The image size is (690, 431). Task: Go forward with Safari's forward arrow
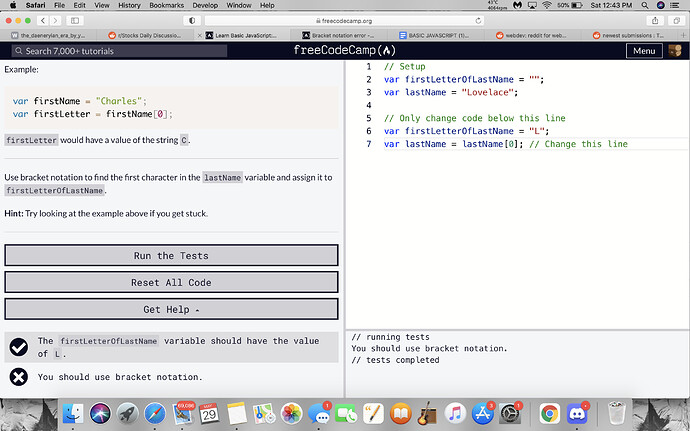click(55, 20)
